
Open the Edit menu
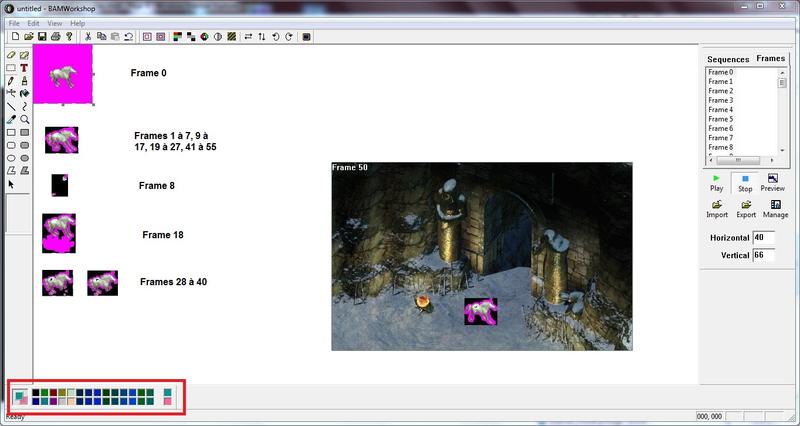click(33, 23)
